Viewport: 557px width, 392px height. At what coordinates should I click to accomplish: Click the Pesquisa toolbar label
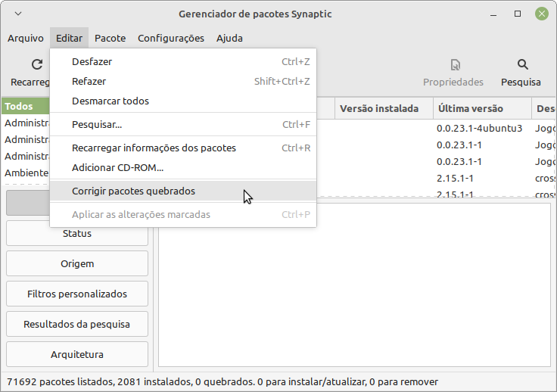[521, 82]
